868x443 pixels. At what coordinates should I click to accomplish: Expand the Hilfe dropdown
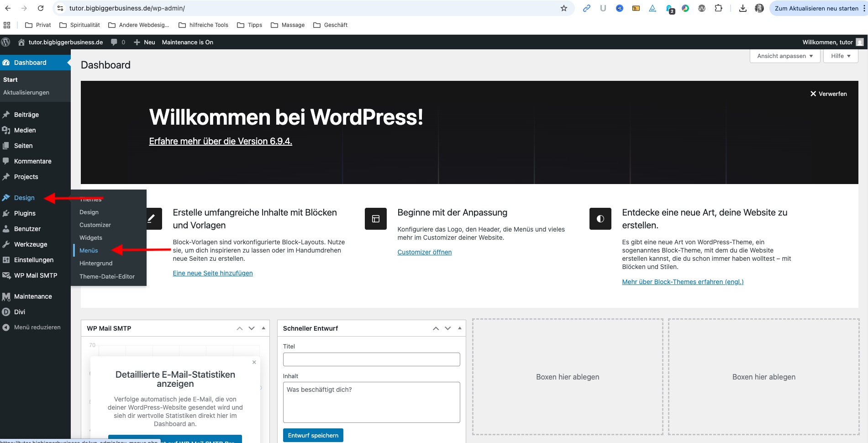coord(841,56)
